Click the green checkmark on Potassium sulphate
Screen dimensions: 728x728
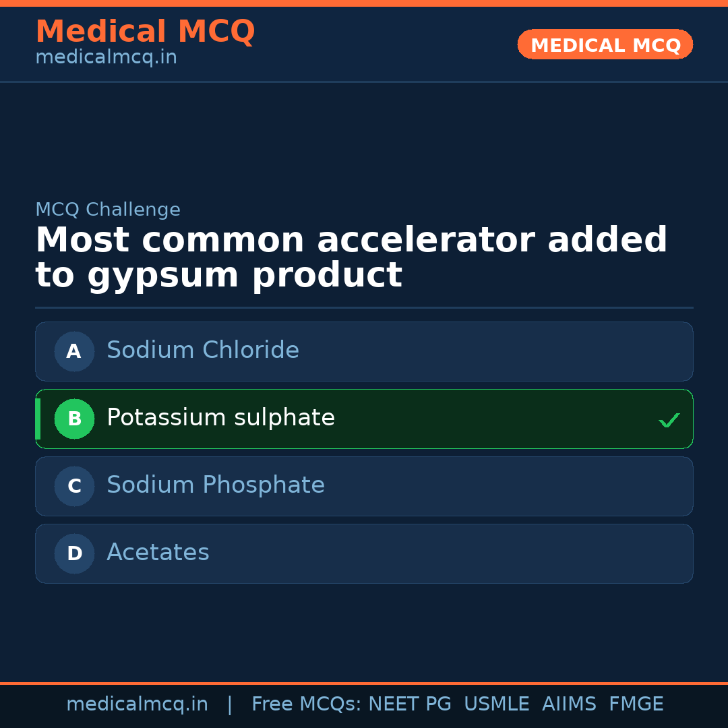(669, 421)
